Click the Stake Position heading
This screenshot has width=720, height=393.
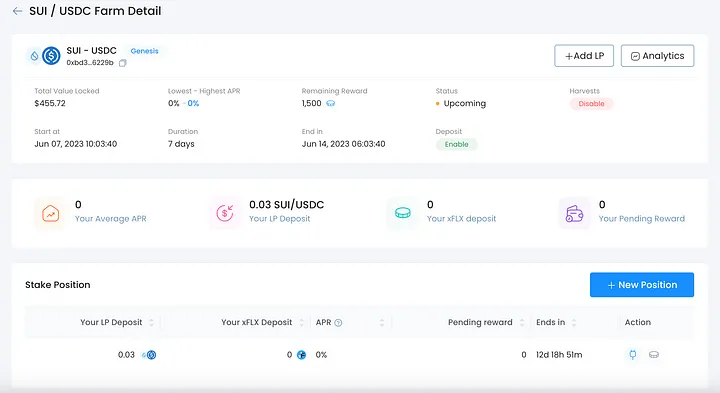[x=58, y=285]
